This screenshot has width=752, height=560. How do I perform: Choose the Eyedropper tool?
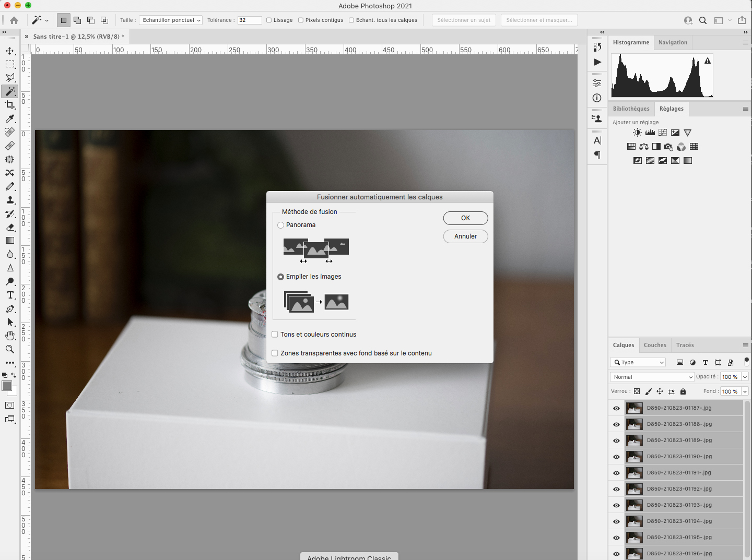[x=10, y=119]
